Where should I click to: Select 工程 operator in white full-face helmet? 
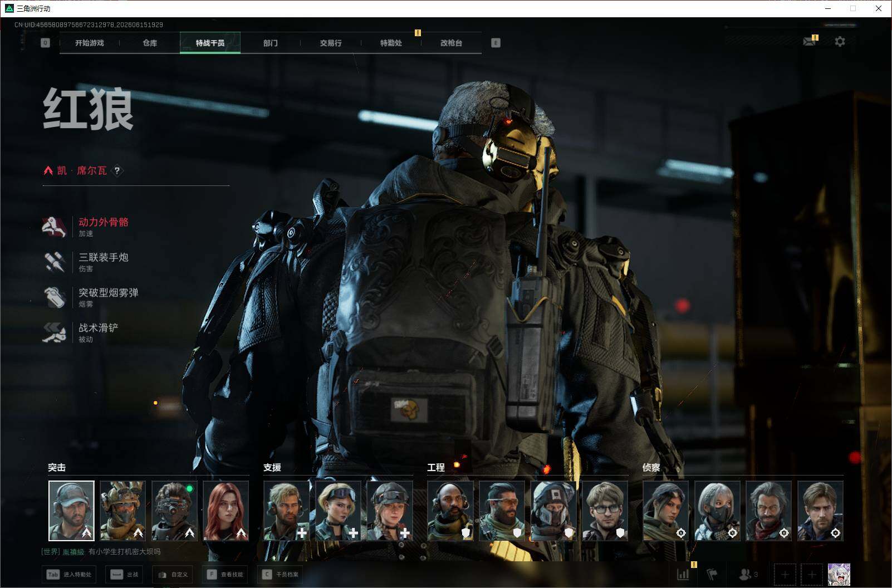pos(553,511)
